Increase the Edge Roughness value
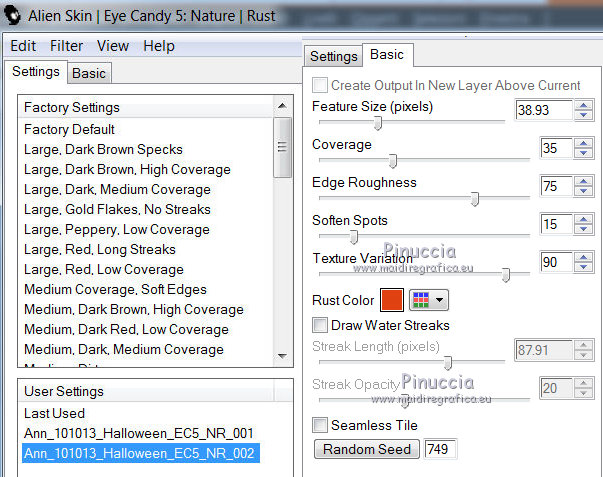 pos(583,182)
